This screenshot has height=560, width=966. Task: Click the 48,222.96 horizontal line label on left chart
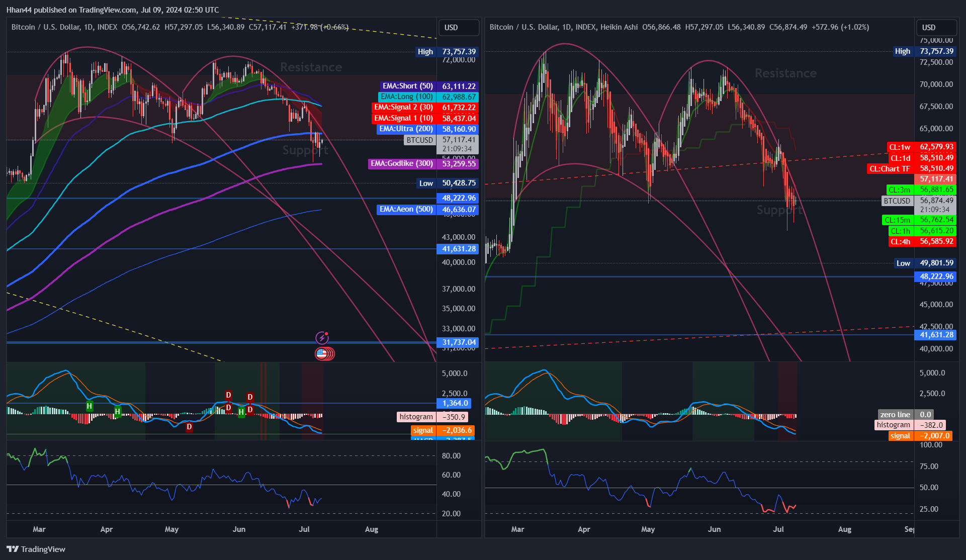[458, 198]
